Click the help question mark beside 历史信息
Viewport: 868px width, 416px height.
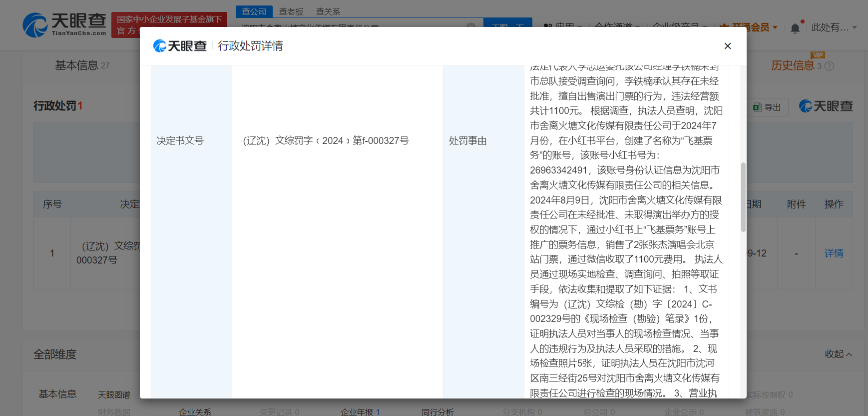click(x=829, y=66)
